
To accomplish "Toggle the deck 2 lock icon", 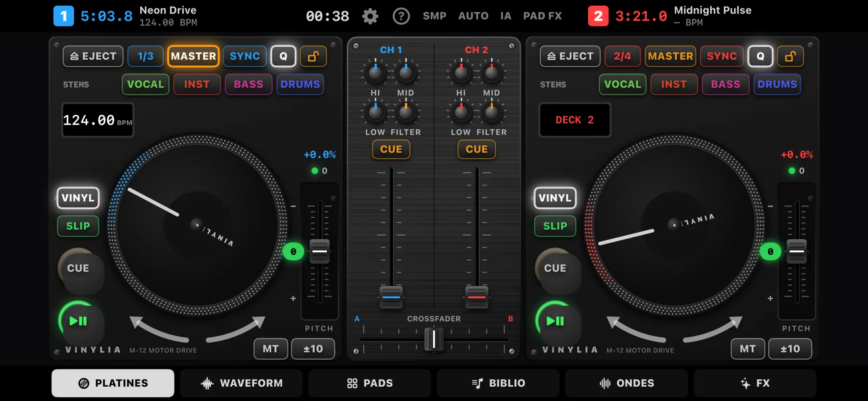I will pyautogui.click(x=790, y=56).
